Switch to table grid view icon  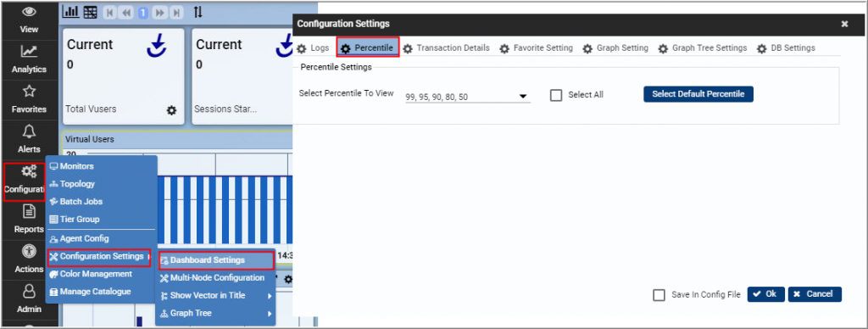click(x=90, y=12)
